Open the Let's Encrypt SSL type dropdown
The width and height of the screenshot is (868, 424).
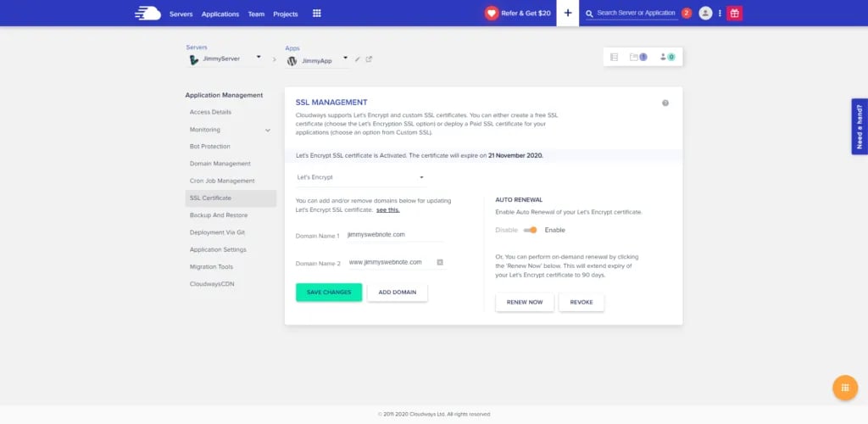[x=360, y=178]
